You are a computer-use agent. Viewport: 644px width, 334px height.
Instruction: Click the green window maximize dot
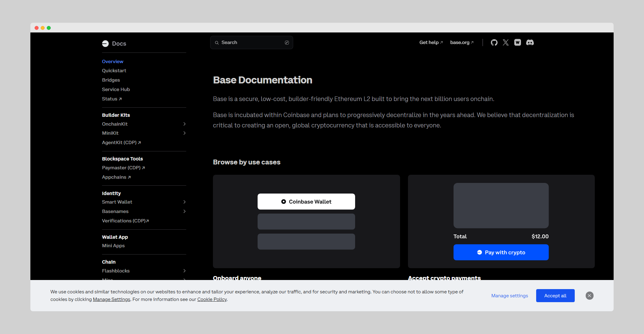point(49,28)
